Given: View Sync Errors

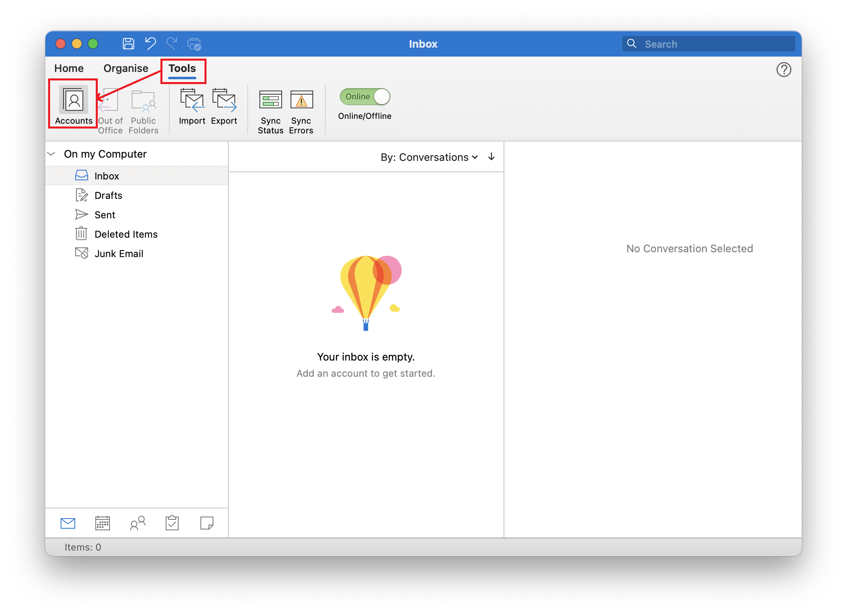Looking at the screenshot, I should pos(301,109).
